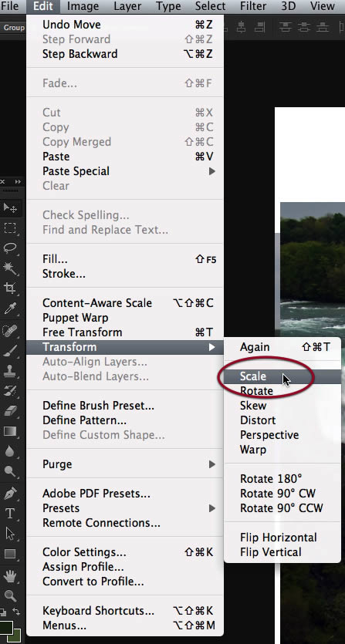Open the Group dropdown in options bar
Screen dimensions: 345x644
(x=14, y=28)
